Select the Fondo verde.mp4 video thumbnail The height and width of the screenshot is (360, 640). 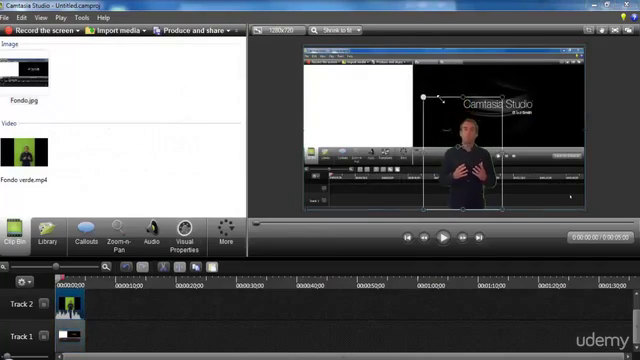pyautogui.click(x=24, y=152)
